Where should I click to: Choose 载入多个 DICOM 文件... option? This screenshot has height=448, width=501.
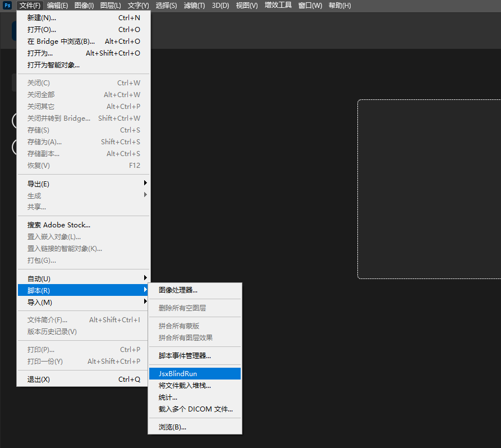[x=195, y=409]
